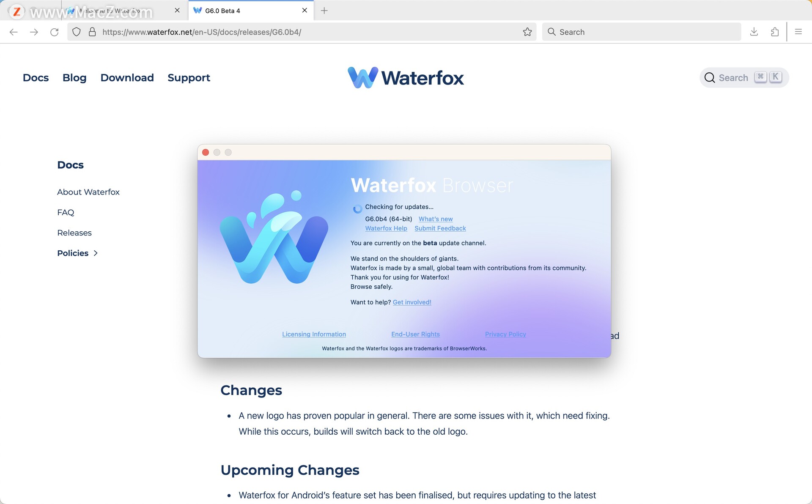Click the download icon in toolbar
Image resolution: width=812 pixels, height=504 pixels.
pos(753,32)
